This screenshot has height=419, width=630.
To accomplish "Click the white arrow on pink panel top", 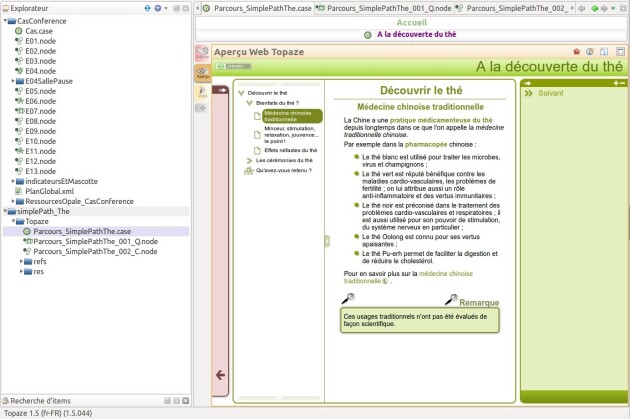I will pos(222,90).
